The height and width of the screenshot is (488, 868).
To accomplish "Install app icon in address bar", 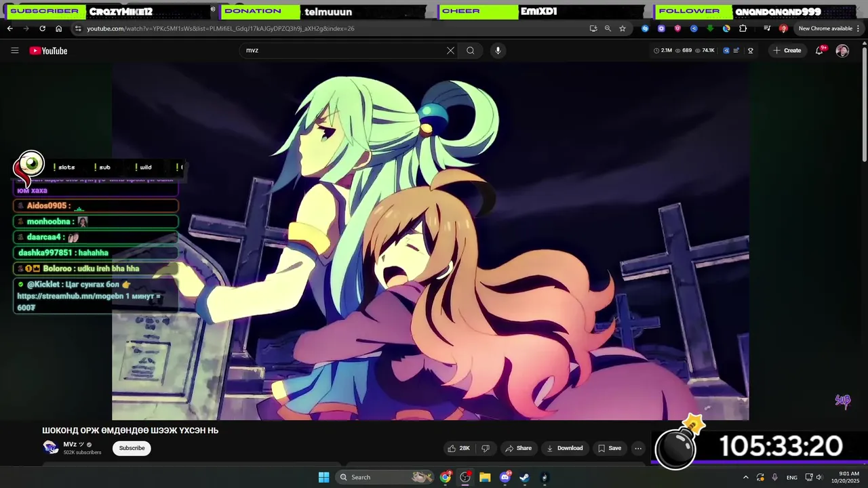I will point(593,28).
